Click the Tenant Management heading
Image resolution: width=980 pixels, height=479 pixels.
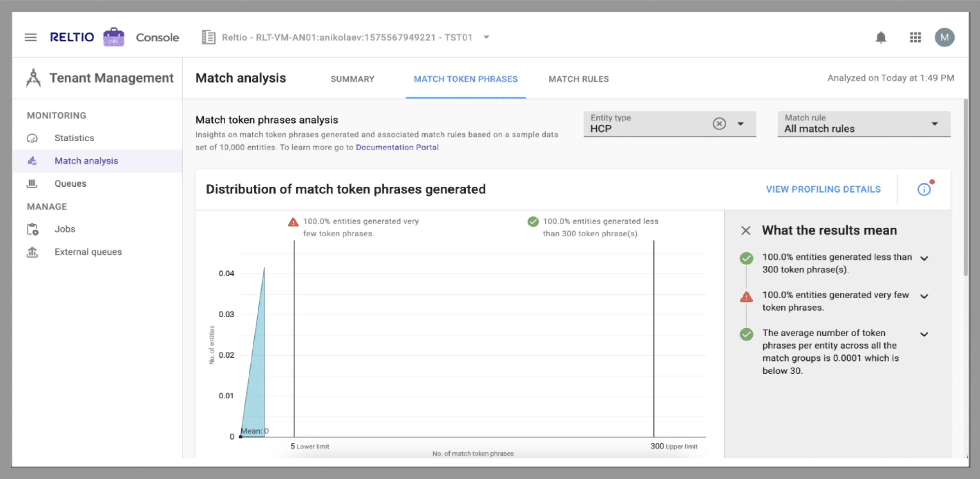tap(111, 78)
